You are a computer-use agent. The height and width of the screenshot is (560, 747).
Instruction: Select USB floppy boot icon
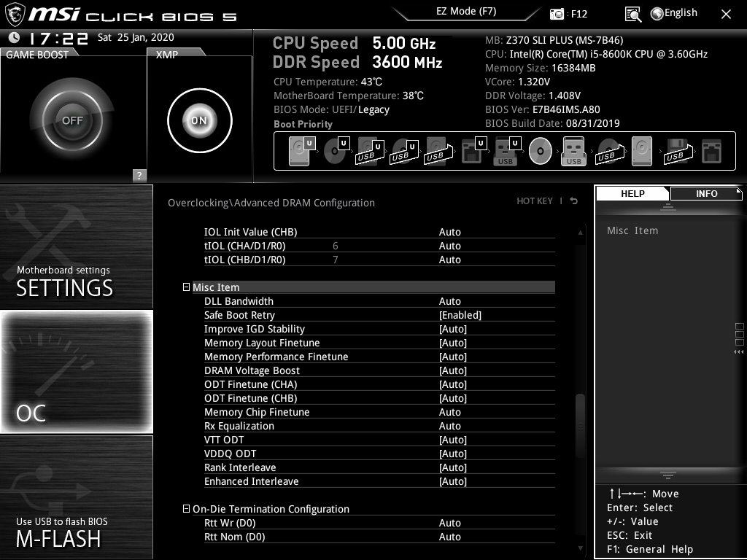point(678,151)
